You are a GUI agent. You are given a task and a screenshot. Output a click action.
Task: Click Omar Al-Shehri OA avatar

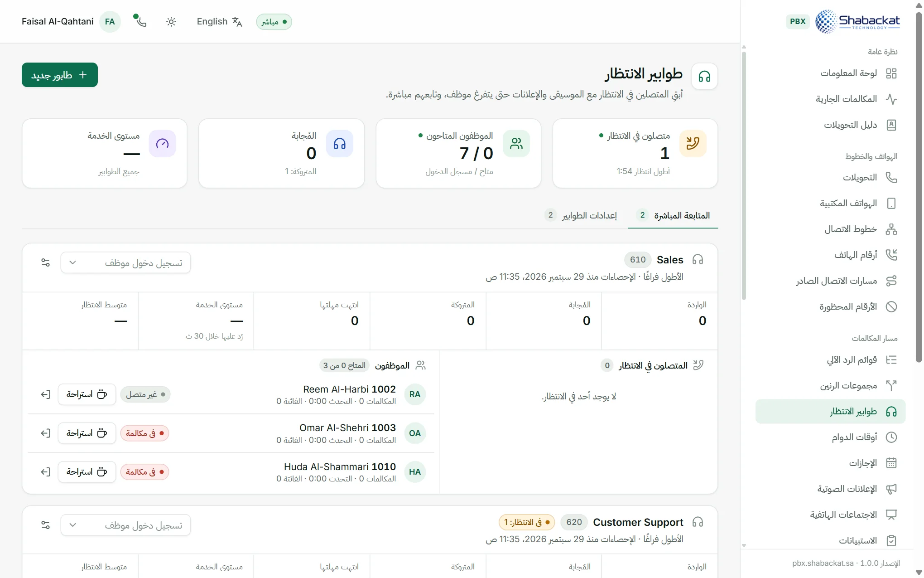pos(415,433)
